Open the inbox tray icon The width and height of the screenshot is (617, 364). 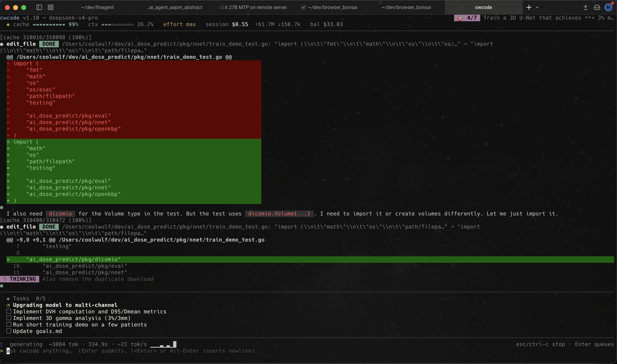tap(597, 7)
